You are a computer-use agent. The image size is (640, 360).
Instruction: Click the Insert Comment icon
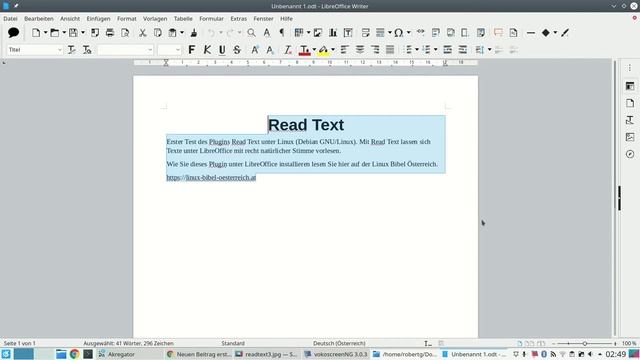498,33
